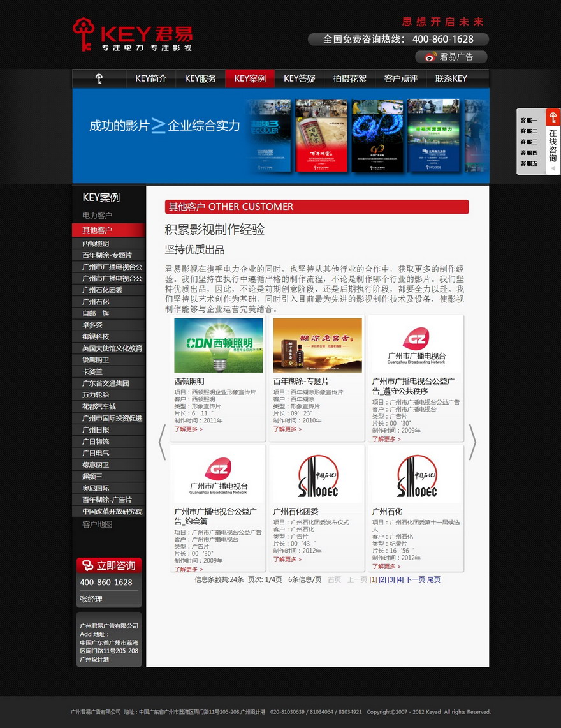The image size is (561, 728).
Task: Contact 客服一 in the online consult widget
Action: point(529,120)
